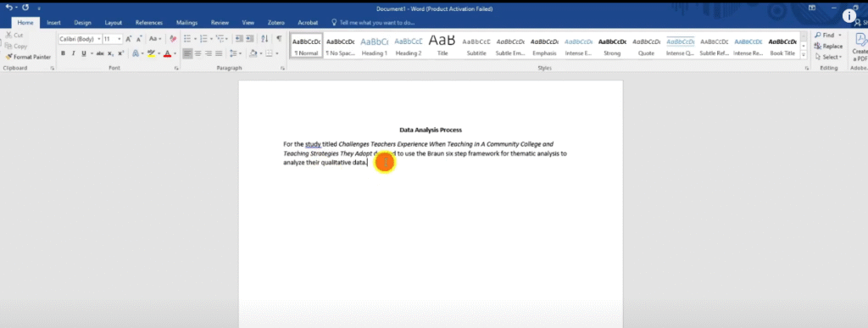The width and height of the screenshot is (868, 328).
Task: Click the Bullets list icon
Action: tap(186, 39)
